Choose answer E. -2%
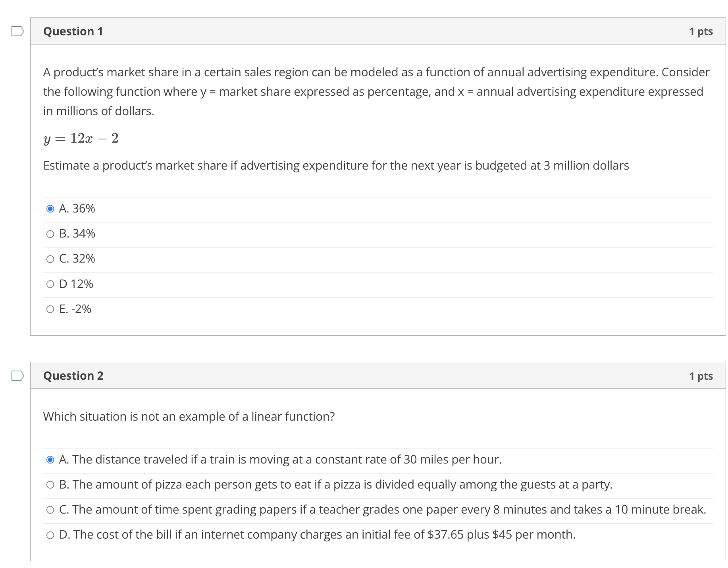Screen dimensions: 728x568 tap(50, 309)
